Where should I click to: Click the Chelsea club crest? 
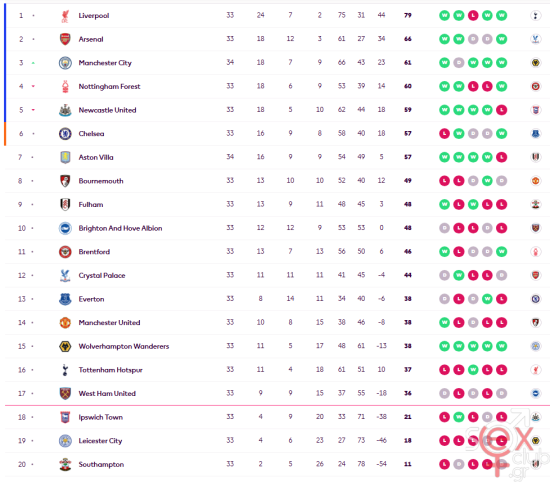[65, 134]
